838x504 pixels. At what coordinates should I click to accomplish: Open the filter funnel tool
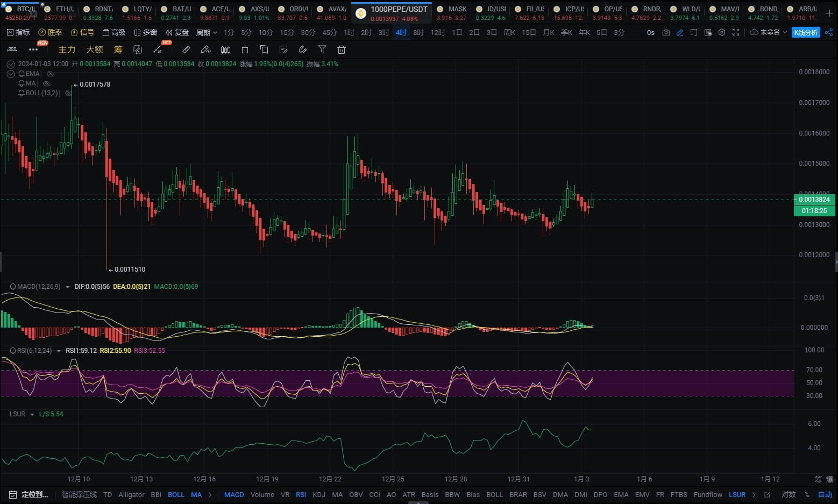tap(322, 50)
